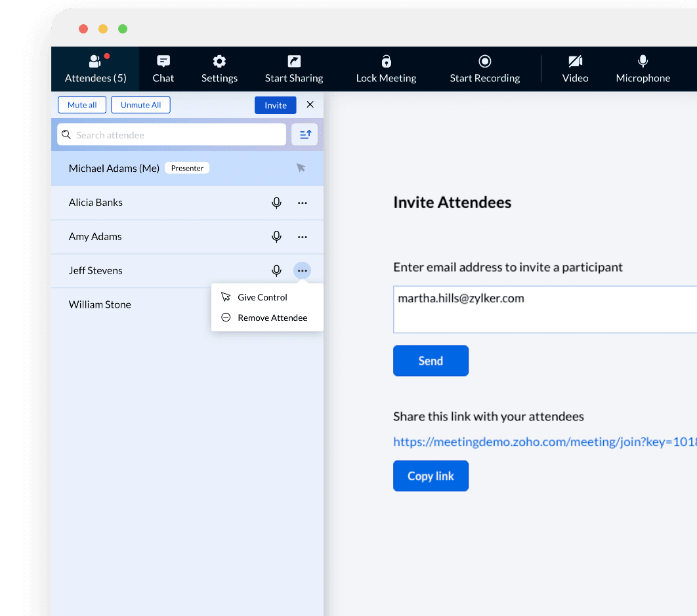Open the Chat panel icon

(x=163, y=62)
